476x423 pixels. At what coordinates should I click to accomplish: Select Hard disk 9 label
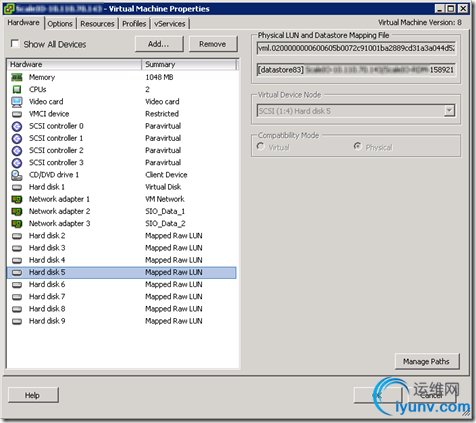click(47, 321)
